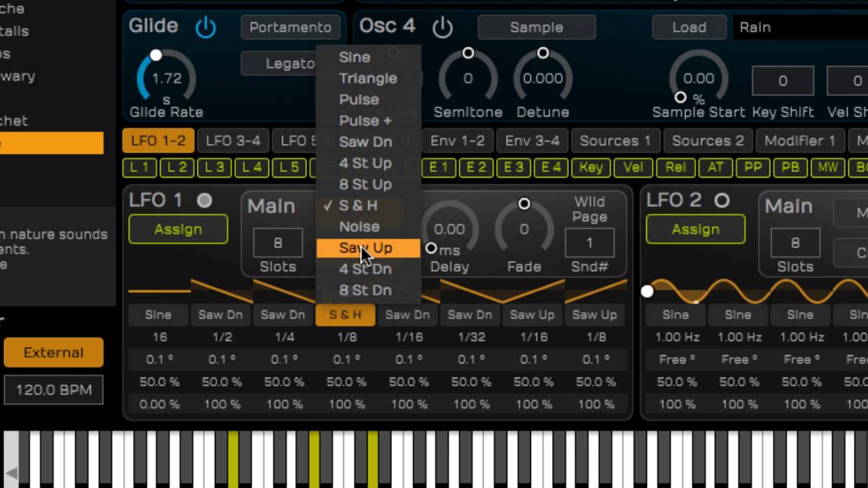Screen dimensions: 868x488
Task: Click the Rain sample name field
Action: (x=800, y=27)
